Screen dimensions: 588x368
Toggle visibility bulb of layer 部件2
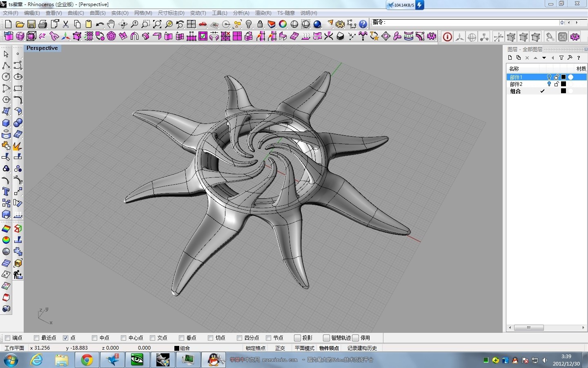coord(549,84)
